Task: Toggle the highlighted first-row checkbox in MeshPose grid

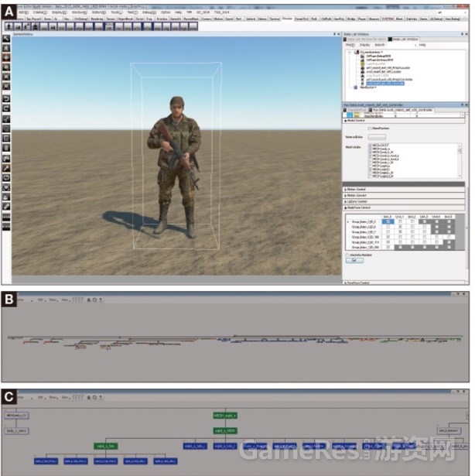Action: (x=388, y=222)
